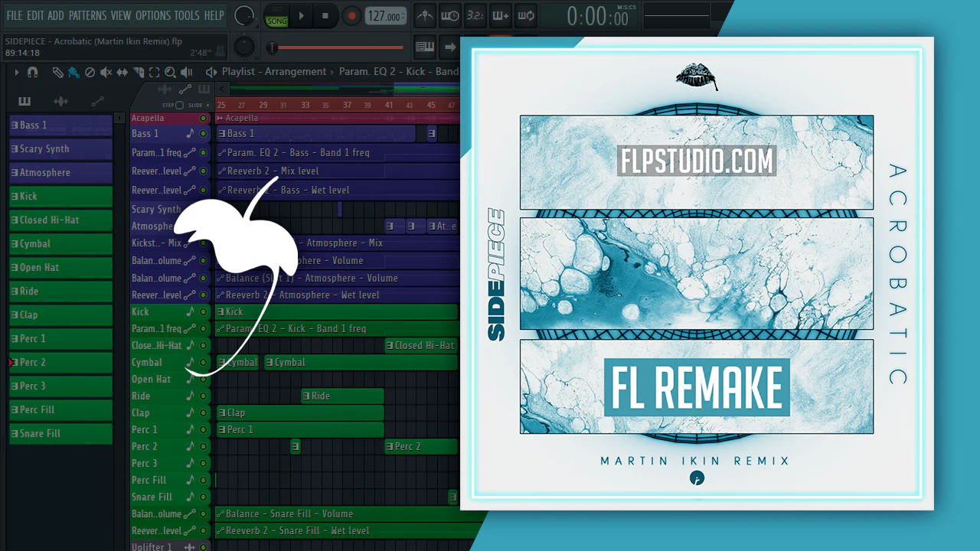980x551 pixels.
Task: Mute the Perc 1 track with its green LED
Action: (x=203, y=430)
